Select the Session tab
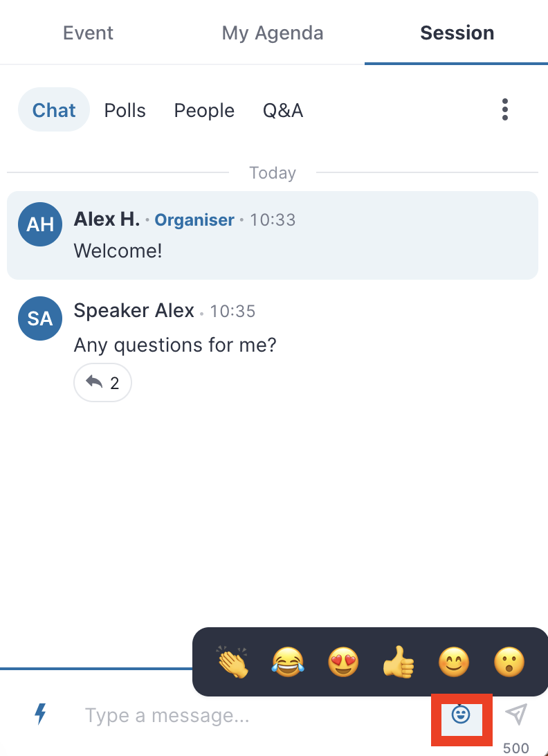This screenshot has height=756, width=548. click(457, 33)
